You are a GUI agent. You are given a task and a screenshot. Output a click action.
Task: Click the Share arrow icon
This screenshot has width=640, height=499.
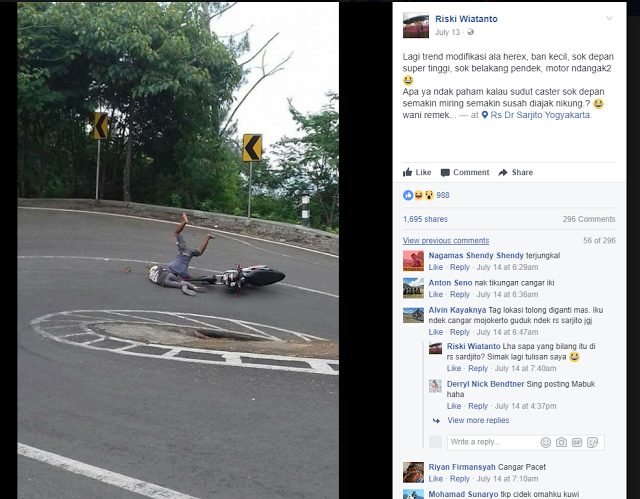[503, 173]
